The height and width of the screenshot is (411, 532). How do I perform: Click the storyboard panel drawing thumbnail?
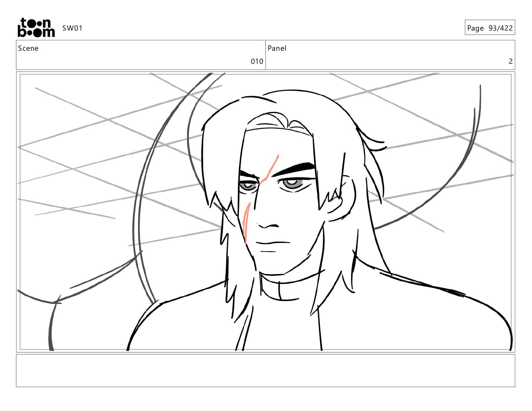265,212
